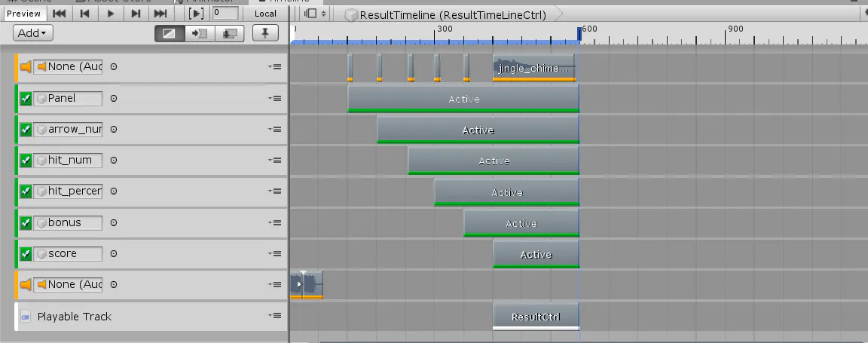The image size is (868, 343).
Task: Click the first audio track speaker icon
Action: point(26,66)
